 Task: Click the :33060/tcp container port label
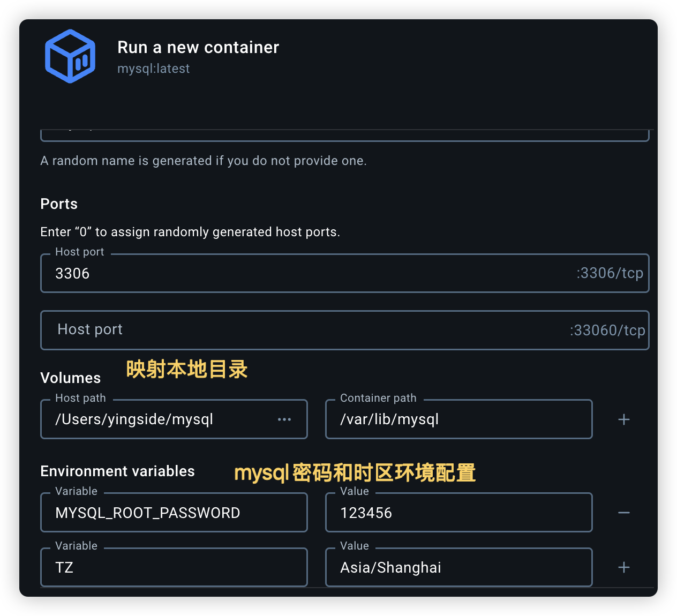[x=607, y=330]
